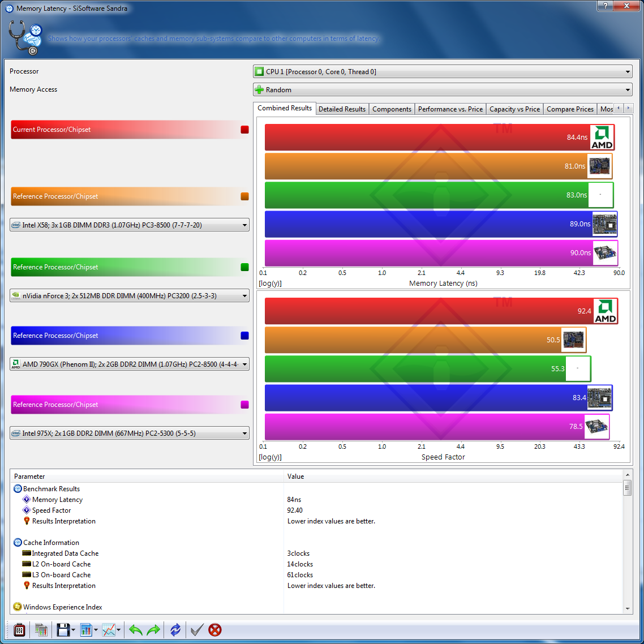Viewport: 644px width, 644px height.
Task: Click the Value column header
Action: (453, 476)
